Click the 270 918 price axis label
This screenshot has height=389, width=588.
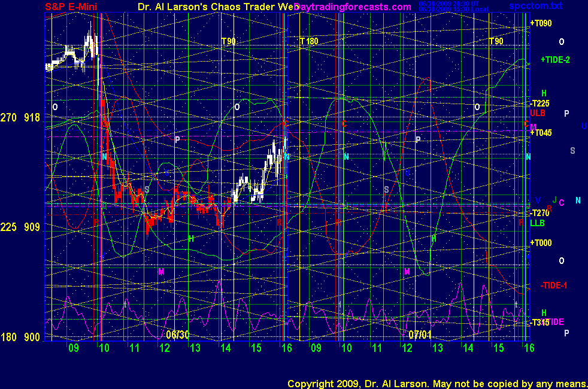point(20,118)
